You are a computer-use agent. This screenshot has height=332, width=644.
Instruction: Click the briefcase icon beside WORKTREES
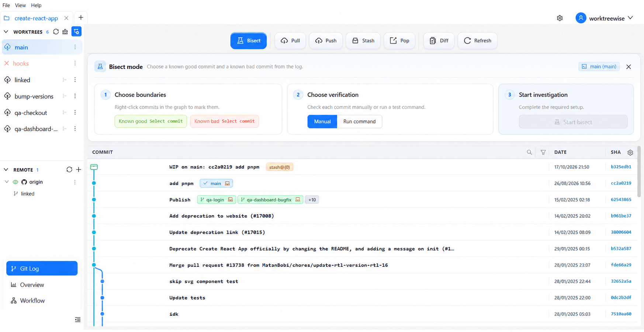coord(65,32)
